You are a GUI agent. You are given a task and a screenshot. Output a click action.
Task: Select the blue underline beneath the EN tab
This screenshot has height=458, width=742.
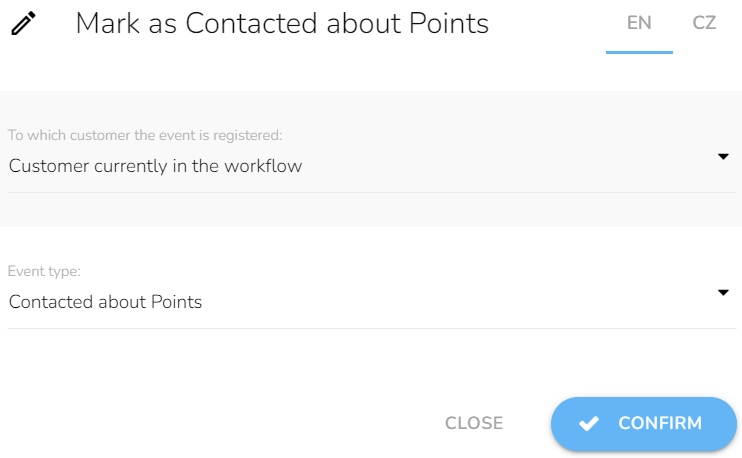point(639,53)
